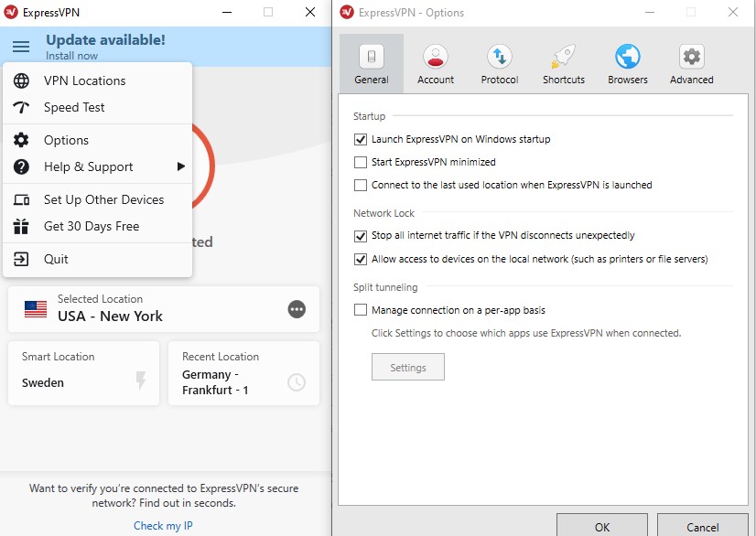
Task: Switch to the General tab
Action: coord(372,64)
